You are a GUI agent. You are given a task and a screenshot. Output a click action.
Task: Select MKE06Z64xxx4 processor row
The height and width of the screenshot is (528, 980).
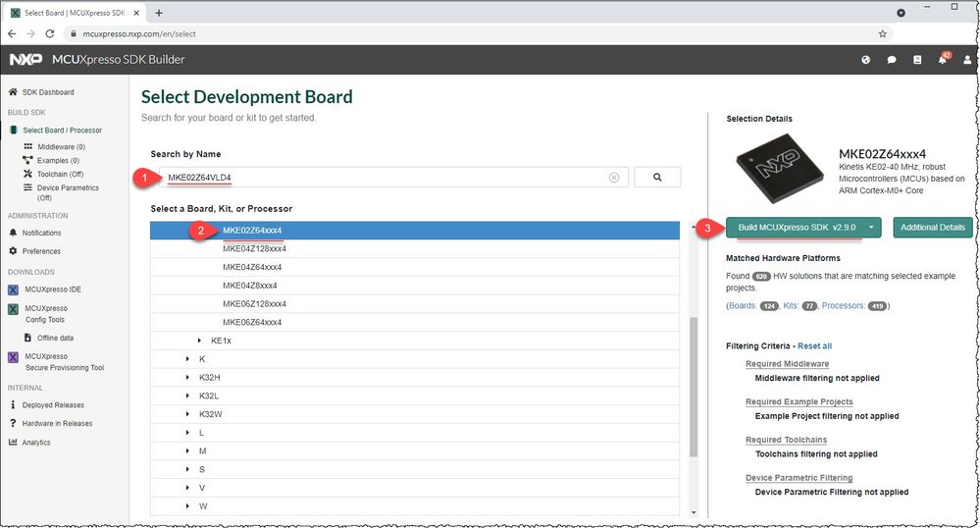click(414, 322)
